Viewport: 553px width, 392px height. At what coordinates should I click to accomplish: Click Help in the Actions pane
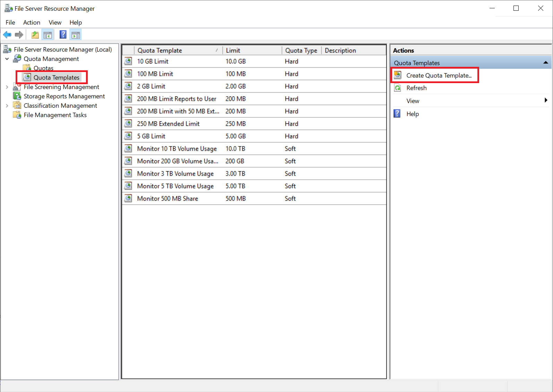click(413, 114)
